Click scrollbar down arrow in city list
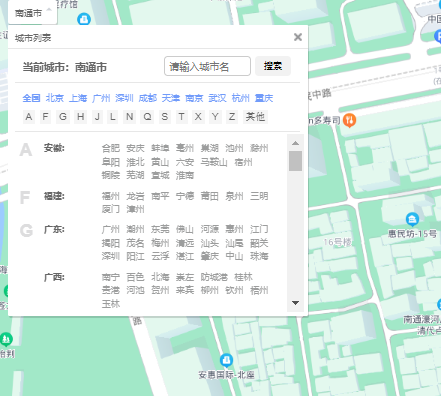Screen dimensions: 441x396 coord(295,303)
